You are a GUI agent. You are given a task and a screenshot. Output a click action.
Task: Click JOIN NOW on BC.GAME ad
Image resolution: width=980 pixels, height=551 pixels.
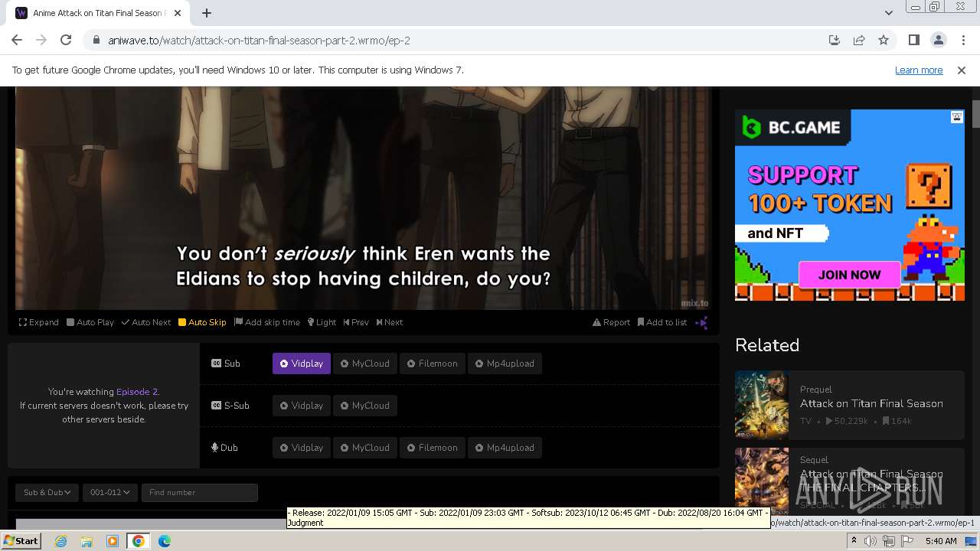click(849, 275)
